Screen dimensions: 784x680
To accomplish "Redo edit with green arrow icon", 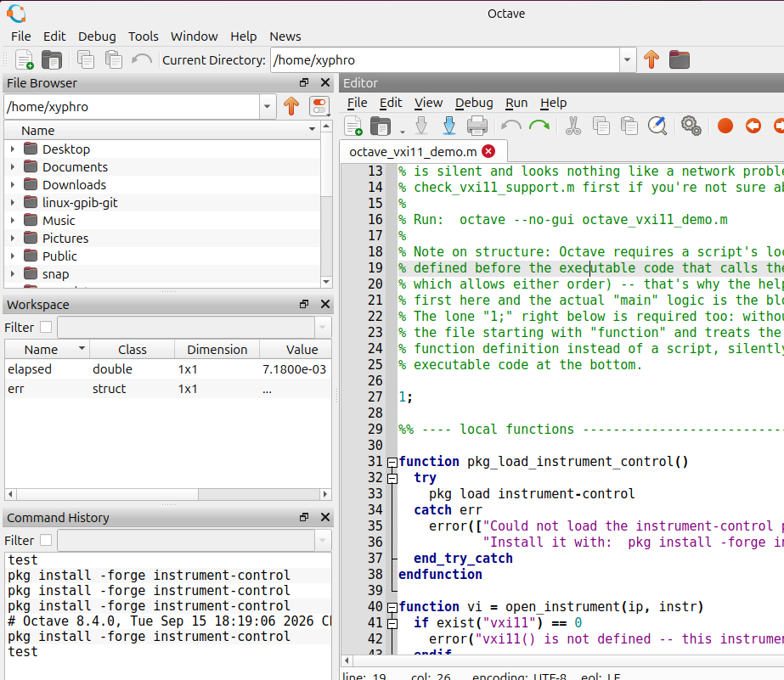I will pyautogui.click(x=539, y=126).
